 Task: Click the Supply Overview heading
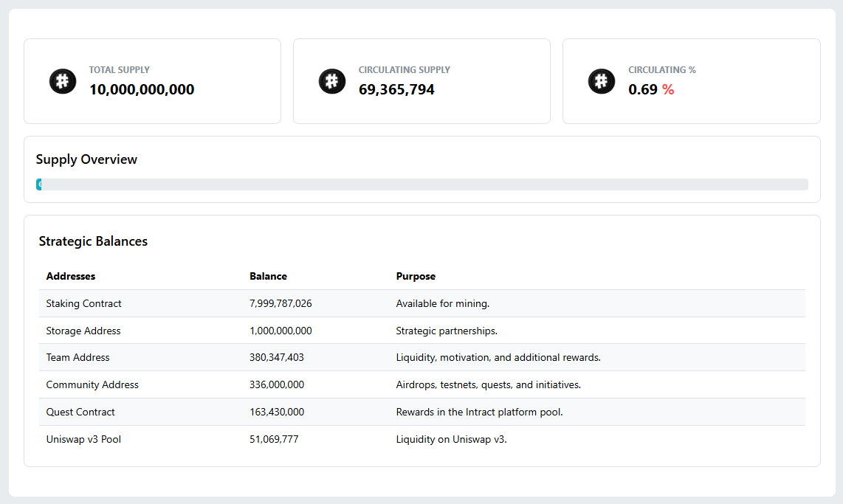point(86,159)
